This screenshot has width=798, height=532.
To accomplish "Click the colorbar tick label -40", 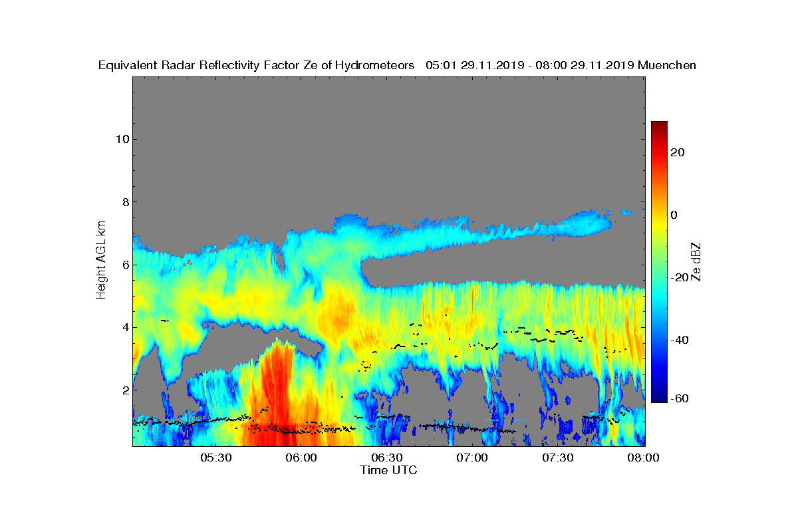I will coord(680,340).
